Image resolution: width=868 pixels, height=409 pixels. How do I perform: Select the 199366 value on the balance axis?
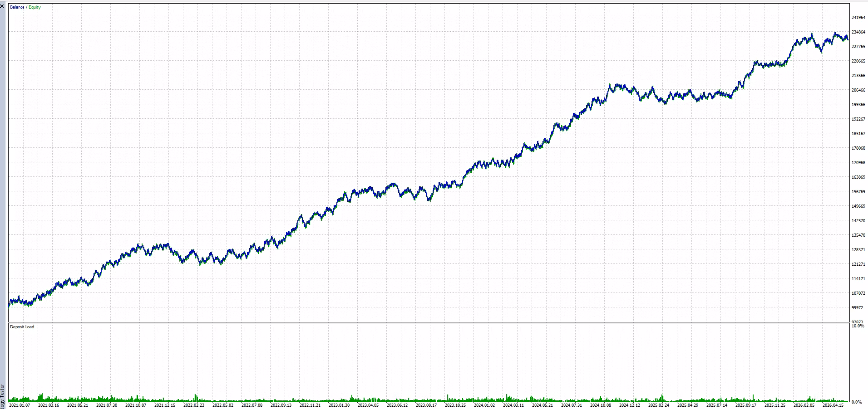pos(858,105)
